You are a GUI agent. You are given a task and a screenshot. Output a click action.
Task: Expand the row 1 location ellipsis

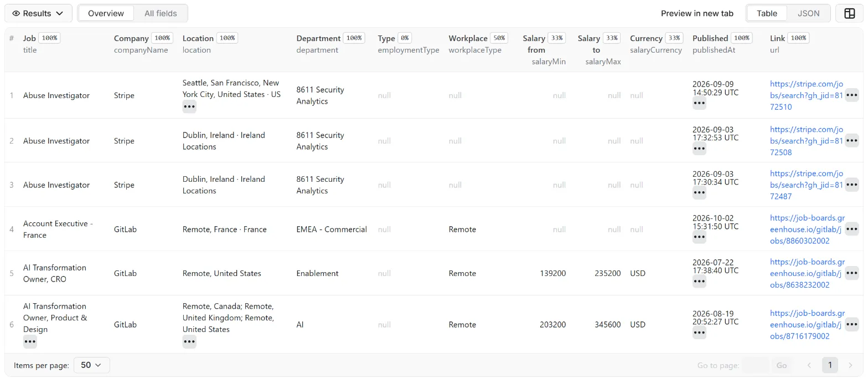tap(189, 106)
